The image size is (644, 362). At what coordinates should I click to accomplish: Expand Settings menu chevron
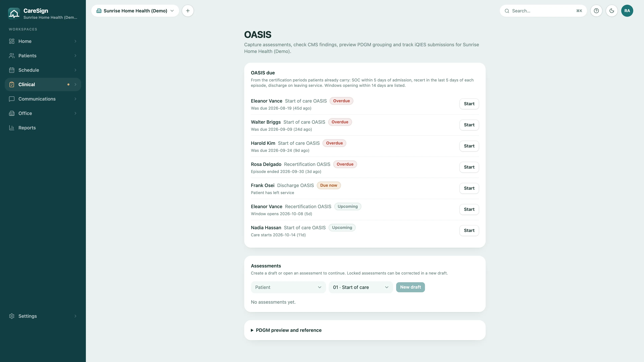[75, 316]
